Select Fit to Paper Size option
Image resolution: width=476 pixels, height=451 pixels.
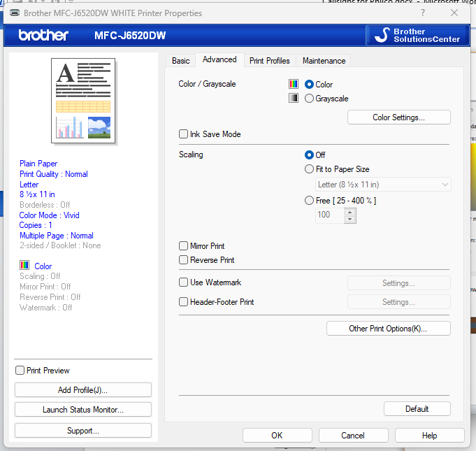tap(309, 169)
